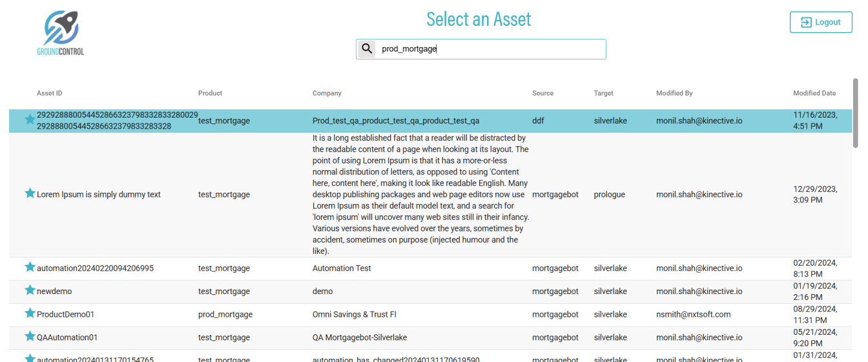
Task: Sort by Company column header
Action: click(x=327, y=93)
